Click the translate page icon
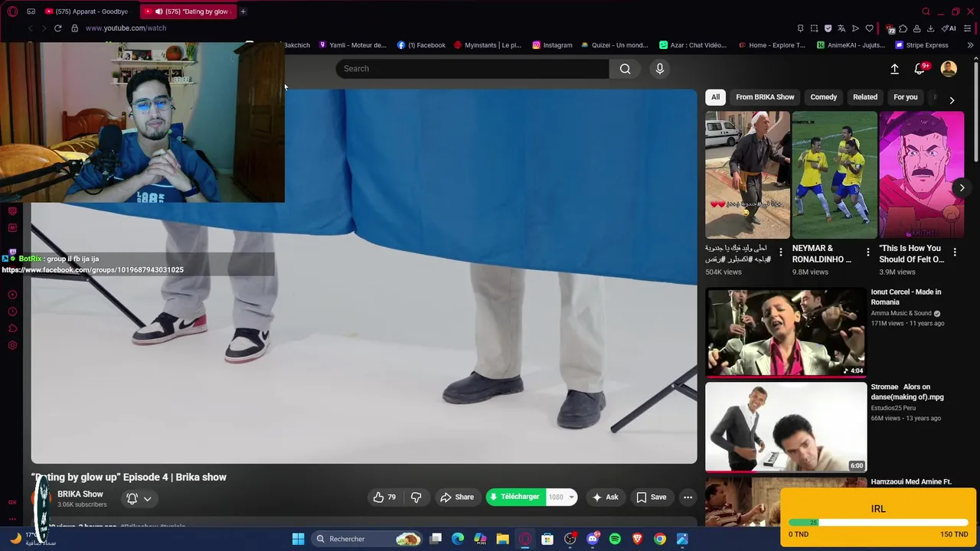 (x=841, y=28)
